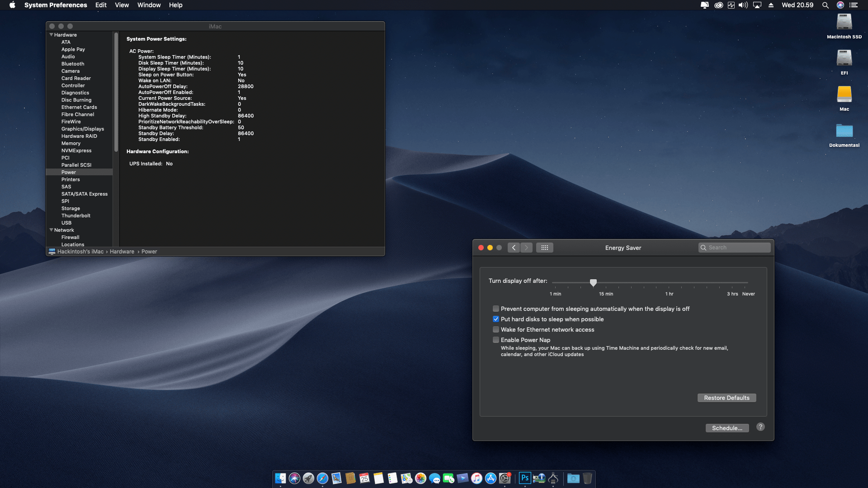The image size is (868, 488).
Task: Enable Power Nap checkbox
Action: [496, 340]
